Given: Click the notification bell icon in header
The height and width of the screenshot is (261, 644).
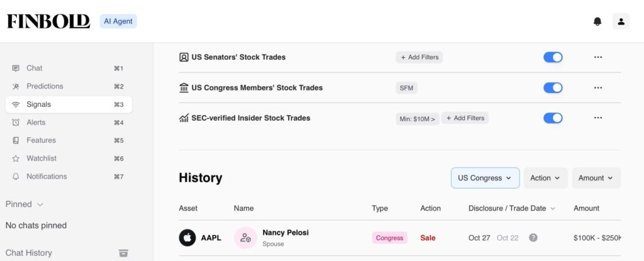Looking at the screenshot, I should 597,21.
